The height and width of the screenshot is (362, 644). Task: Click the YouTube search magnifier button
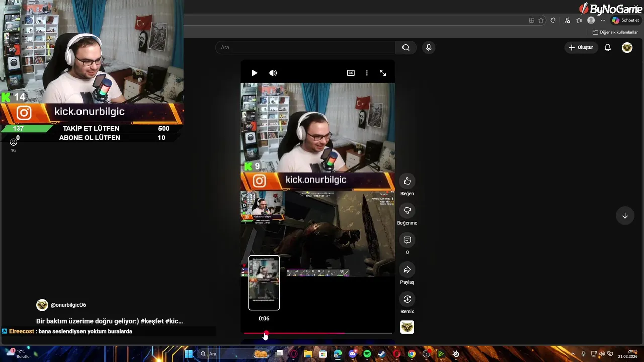pyautogui.click(x=406, y=47)
